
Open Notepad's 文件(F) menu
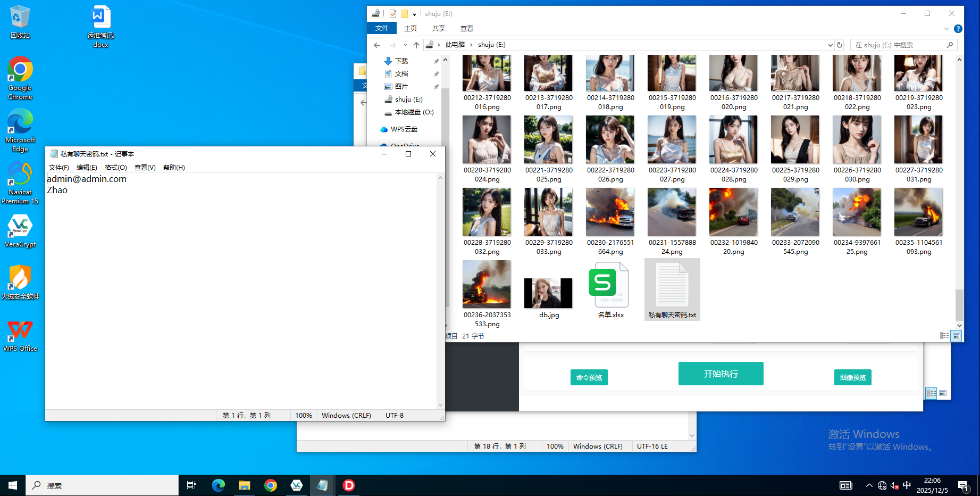(x=59, y=168)
